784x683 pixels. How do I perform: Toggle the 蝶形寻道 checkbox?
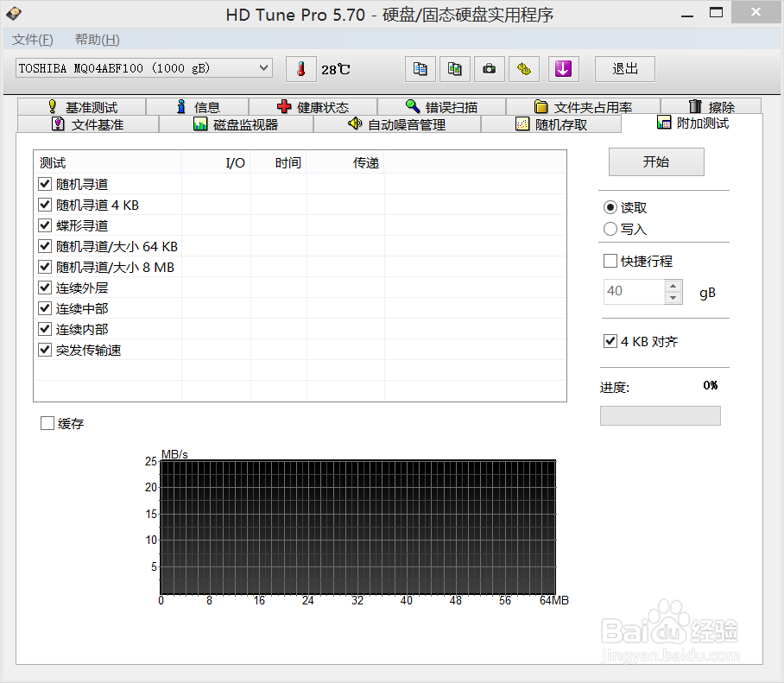tap(45, 225)
